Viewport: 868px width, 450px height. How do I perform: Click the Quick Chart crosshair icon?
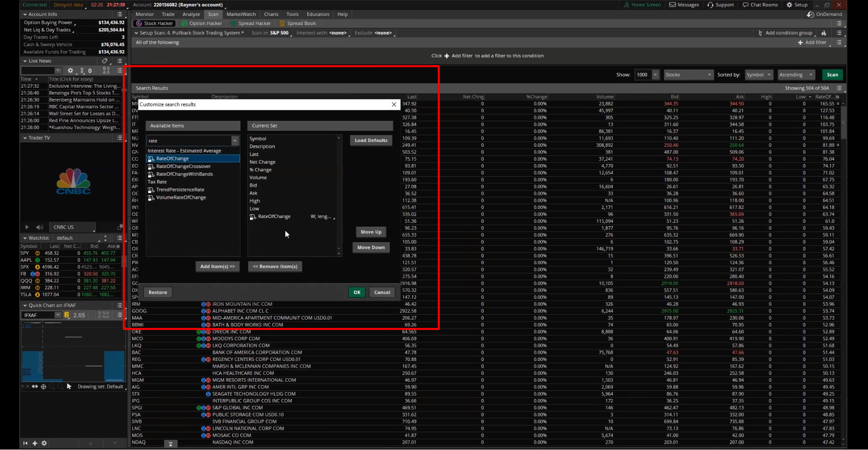pos(44,386)
